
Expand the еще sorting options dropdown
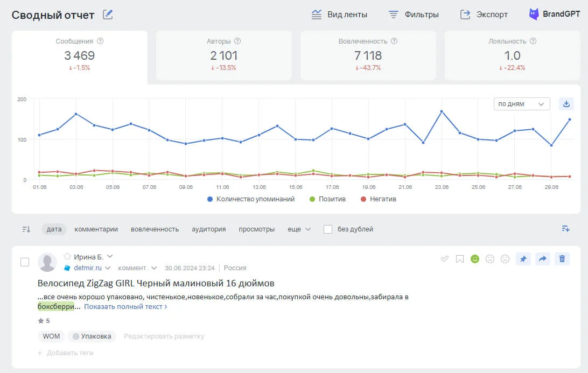click(299, 229)
